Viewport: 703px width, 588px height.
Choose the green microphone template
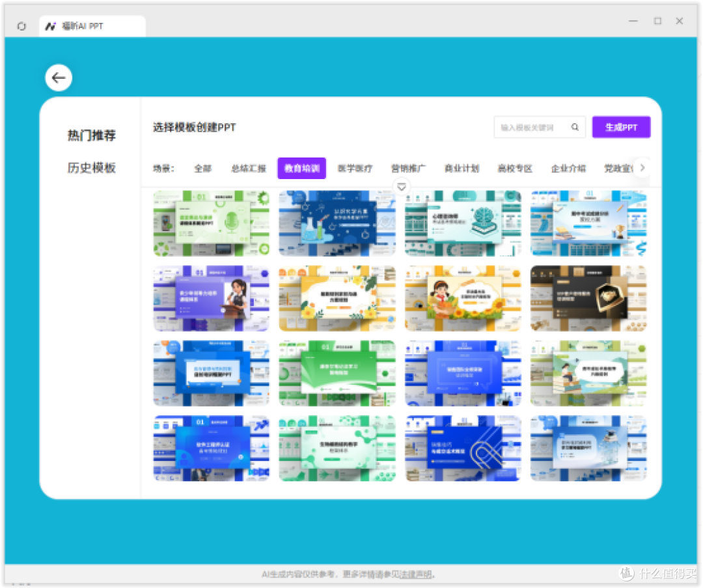212,223
